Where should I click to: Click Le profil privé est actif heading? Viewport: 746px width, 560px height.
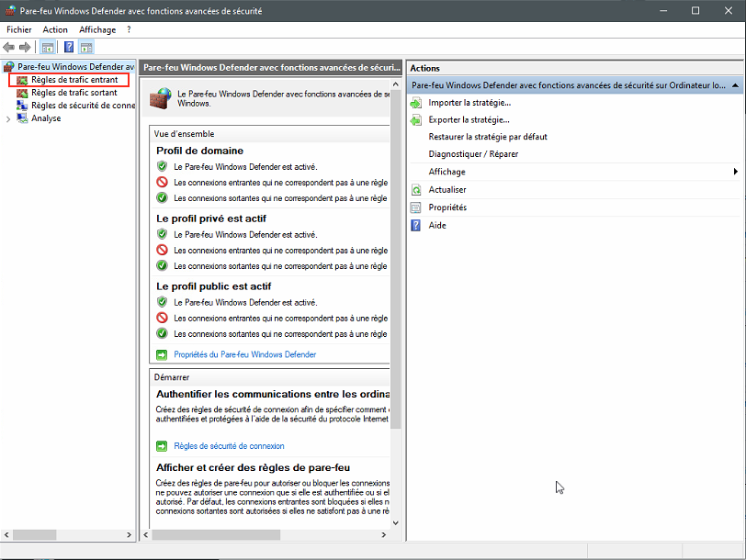[x=211, y=218]
